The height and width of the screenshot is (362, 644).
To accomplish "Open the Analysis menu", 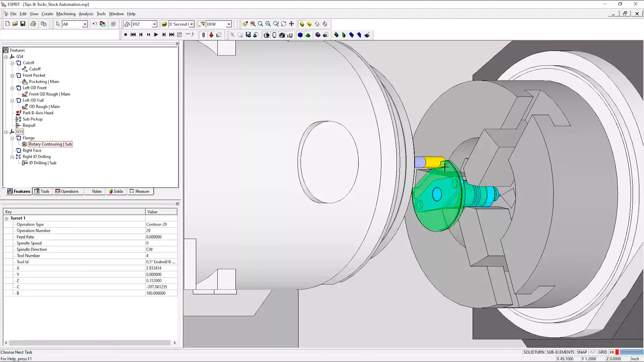I will click(86, 14).
